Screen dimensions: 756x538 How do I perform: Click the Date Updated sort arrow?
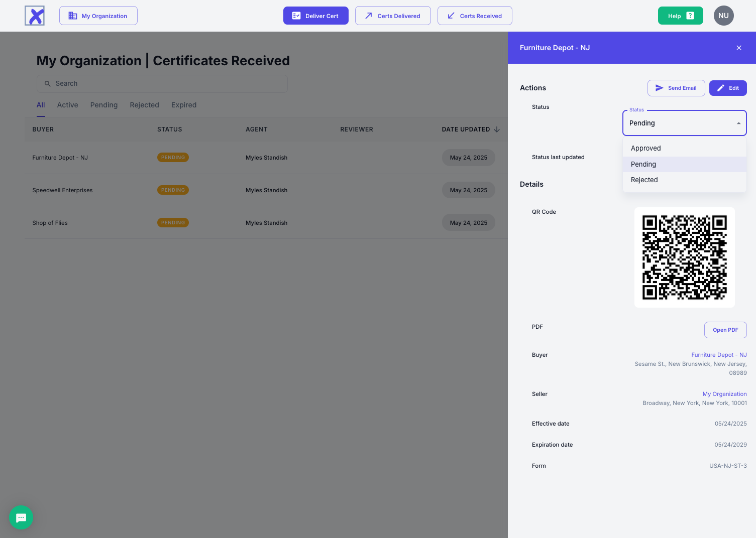point(497,129)
